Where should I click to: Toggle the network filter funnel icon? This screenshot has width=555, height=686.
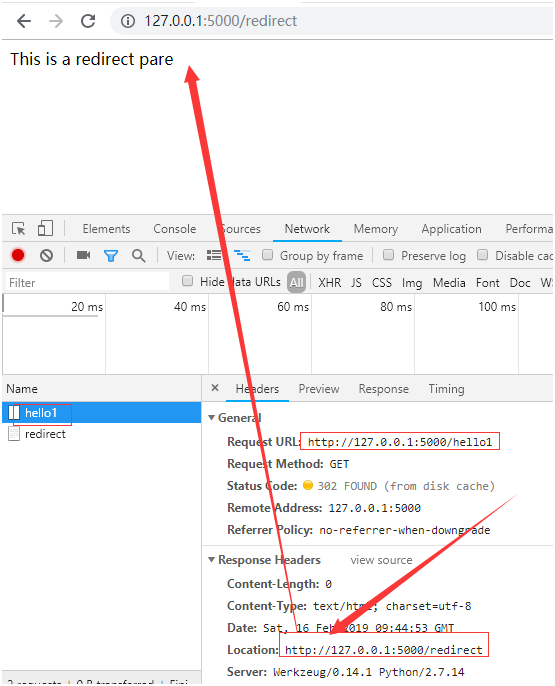coord(111,256)
